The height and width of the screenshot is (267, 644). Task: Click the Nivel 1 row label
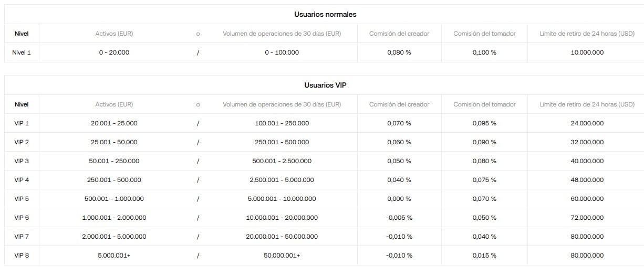click(22, 52)
